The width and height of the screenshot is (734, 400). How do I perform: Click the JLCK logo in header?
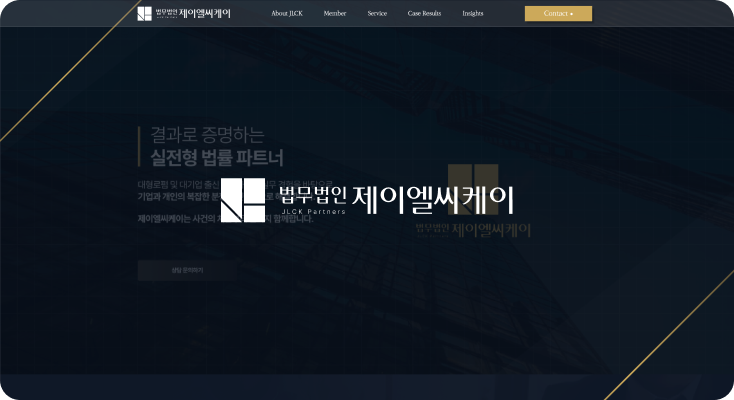pyautogui.click(x=184, y=14)
